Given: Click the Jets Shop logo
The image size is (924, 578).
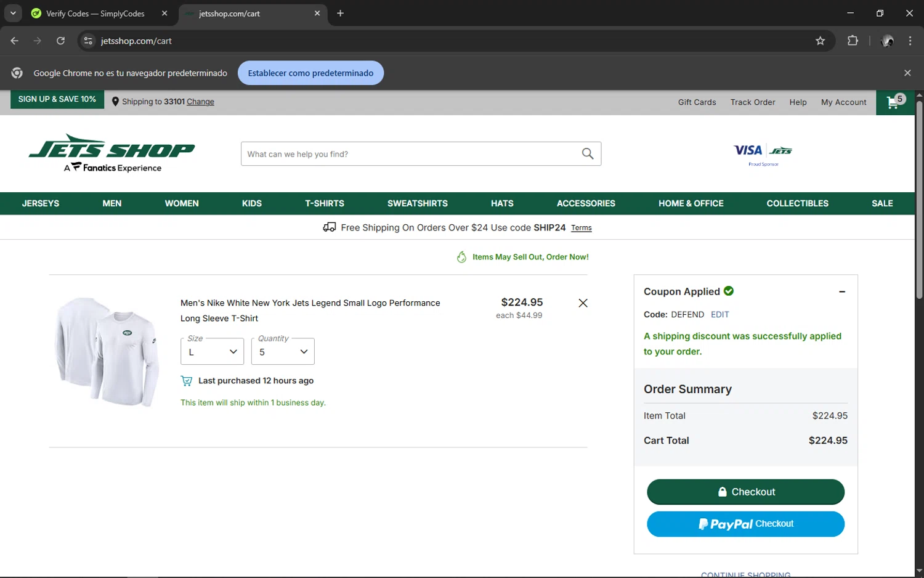Looking at the screenshot, I should (111, 153).
